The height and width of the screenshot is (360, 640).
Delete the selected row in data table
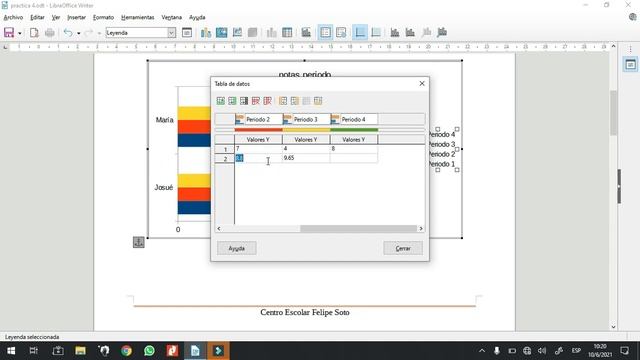(256, 101)
